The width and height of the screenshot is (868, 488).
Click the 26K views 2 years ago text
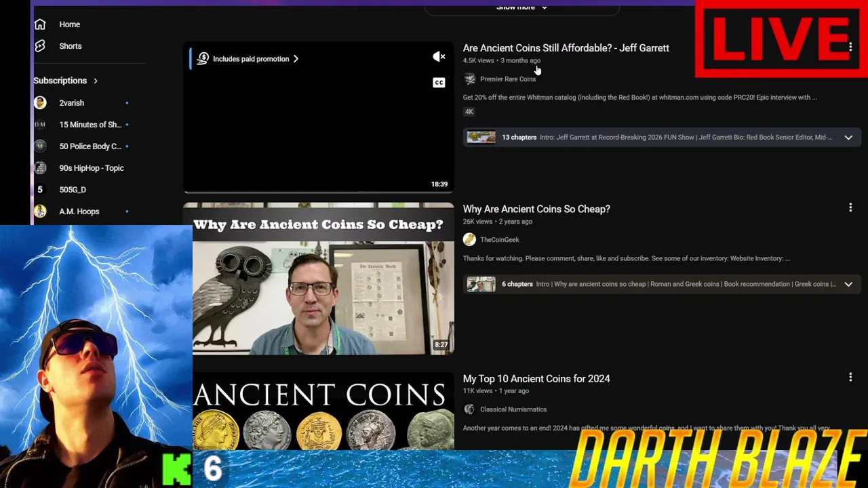coord(498,222)
